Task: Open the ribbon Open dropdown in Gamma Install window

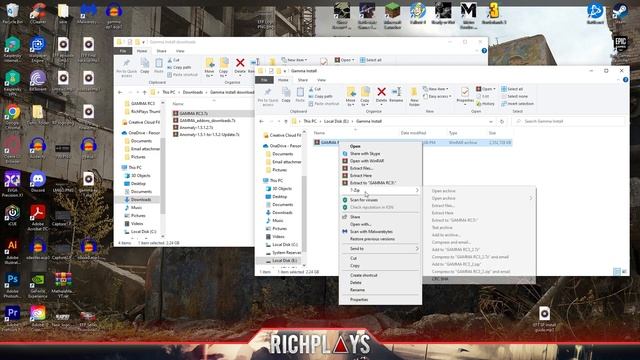Action: click(x=486, y=89)
